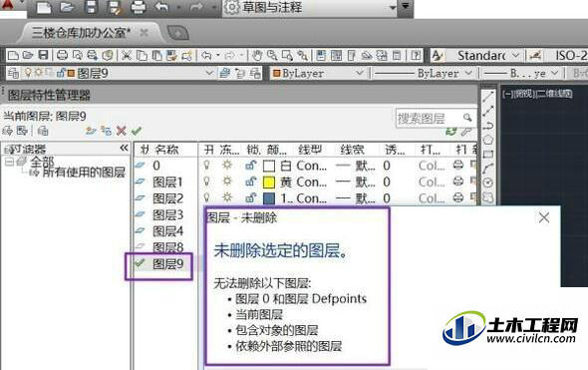Click the layer properties manager toolbar icon
The width and height of the screenshot is (588, 370).
13,73
